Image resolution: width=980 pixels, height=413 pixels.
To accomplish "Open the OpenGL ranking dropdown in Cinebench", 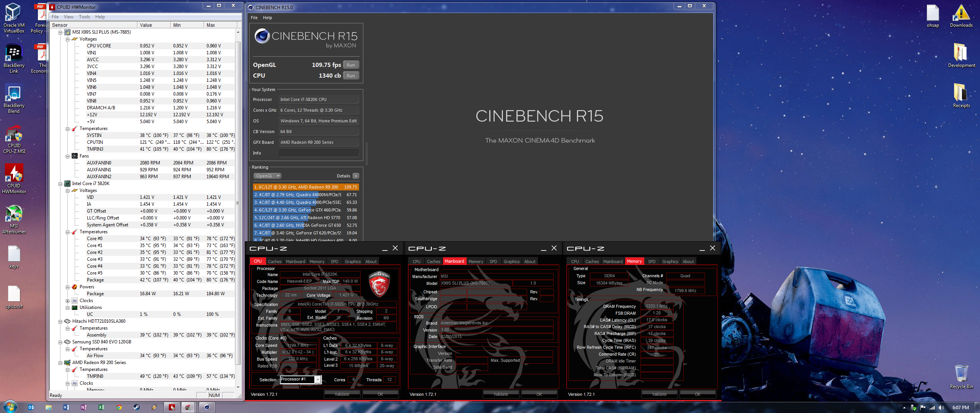I will (x=267, y=176).
